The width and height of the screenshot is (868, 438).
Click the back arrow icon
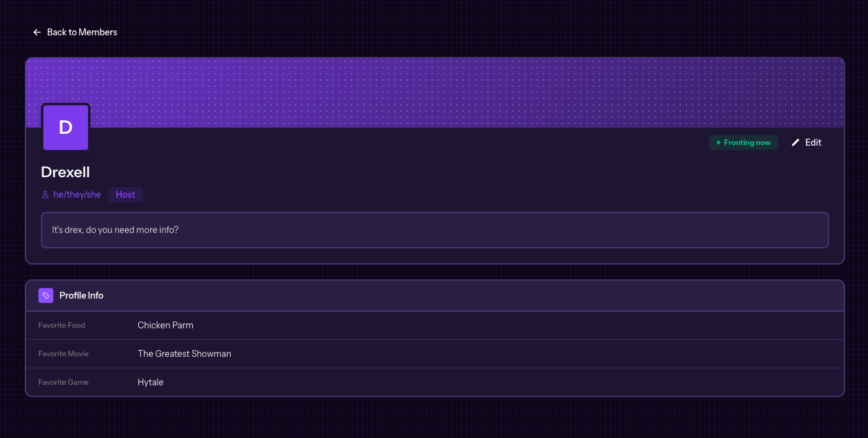click(x=37, y=32)
